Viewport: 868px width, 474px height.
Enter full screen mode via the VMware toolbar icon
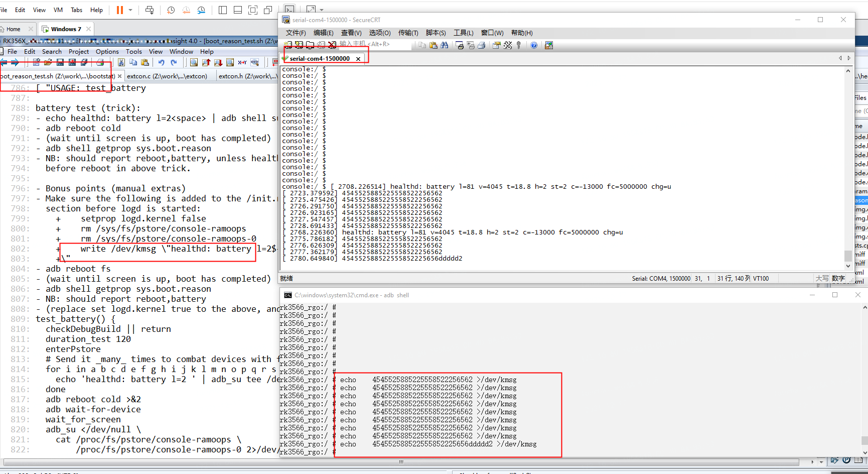[x=253, y=10]
